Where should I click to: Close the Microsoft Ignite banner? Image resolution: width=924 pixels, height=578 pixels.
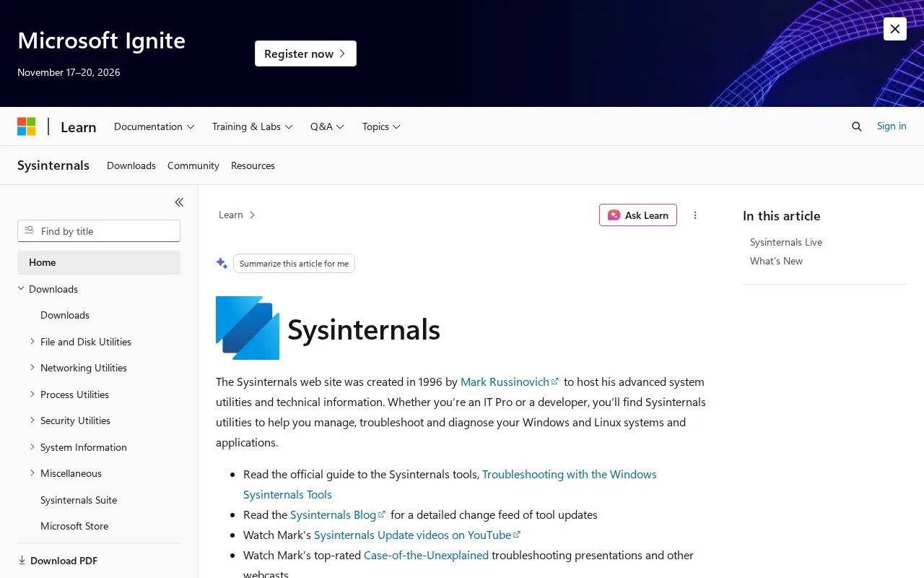click(895, 29)
